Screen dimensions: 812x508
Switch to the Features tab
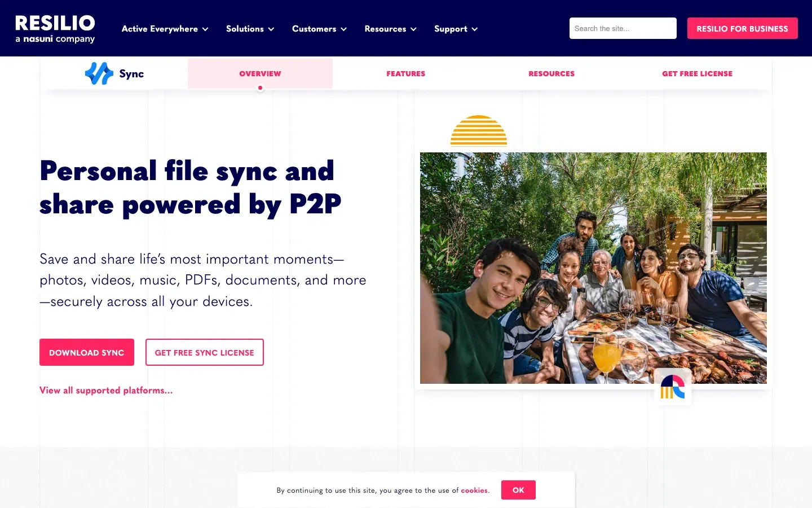pyautogui.click(x=406, y=73)
